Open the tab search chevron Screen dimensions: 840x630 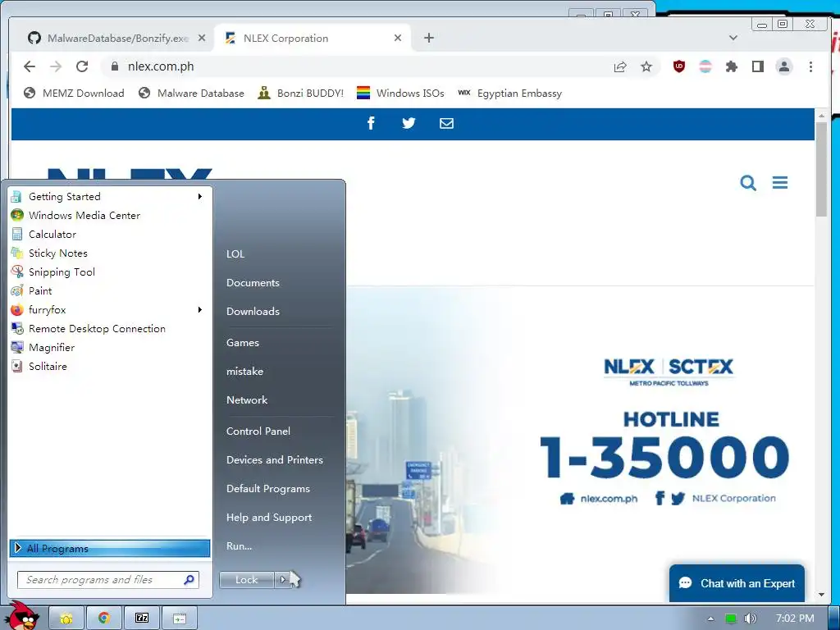click(733, 38)
